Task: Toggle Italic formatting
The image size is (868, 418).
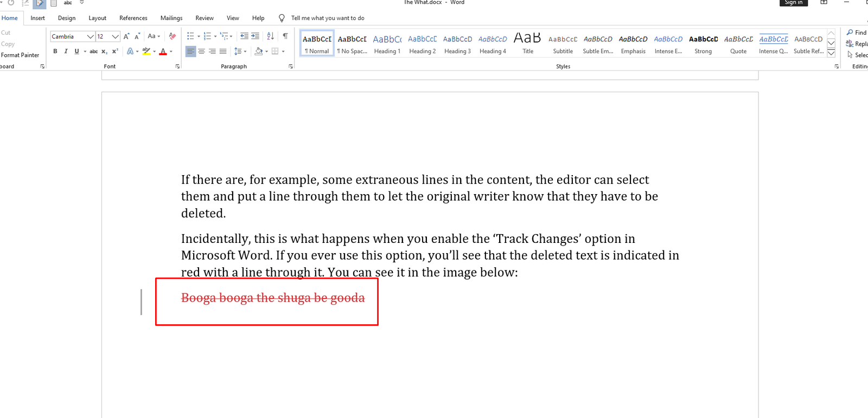Action: [x=66, y=52]
